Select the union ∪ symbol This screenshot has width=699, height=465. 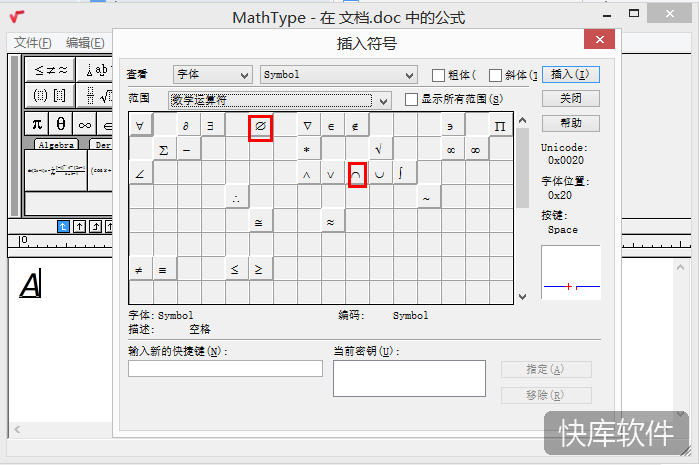coord(381,173)
